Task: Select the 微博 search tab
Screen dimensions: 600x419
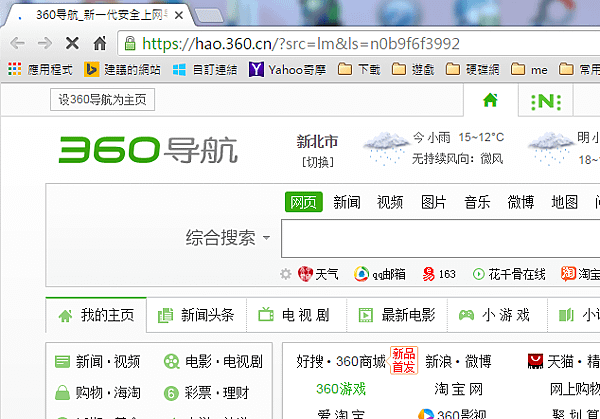Action: pyautogui.click(x=521, y=202)
